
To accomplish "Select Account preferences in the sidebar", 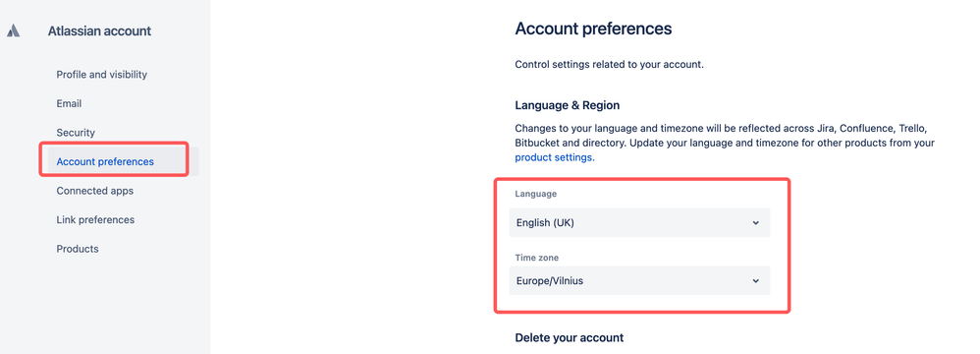I will (x=105, y=161).
